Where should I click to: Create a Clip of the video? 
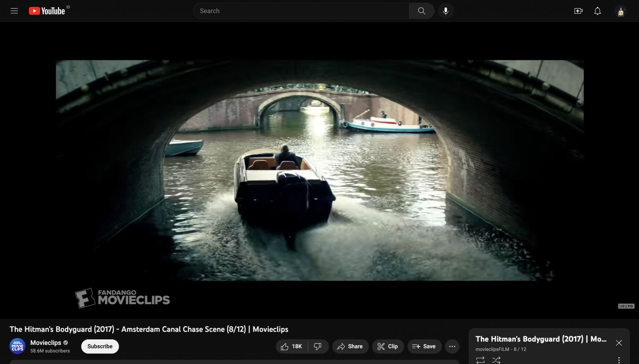pos(388,346)
